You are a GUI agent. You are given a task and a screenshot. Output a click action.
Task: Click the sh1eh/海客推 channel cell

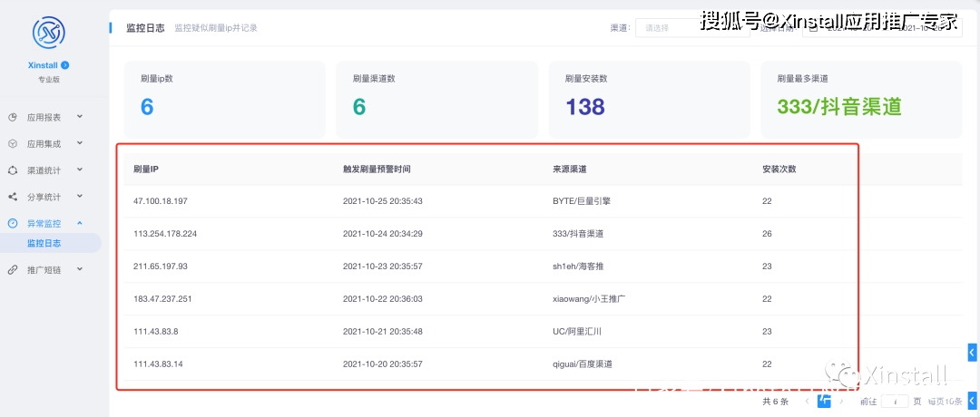pos(578,267)
